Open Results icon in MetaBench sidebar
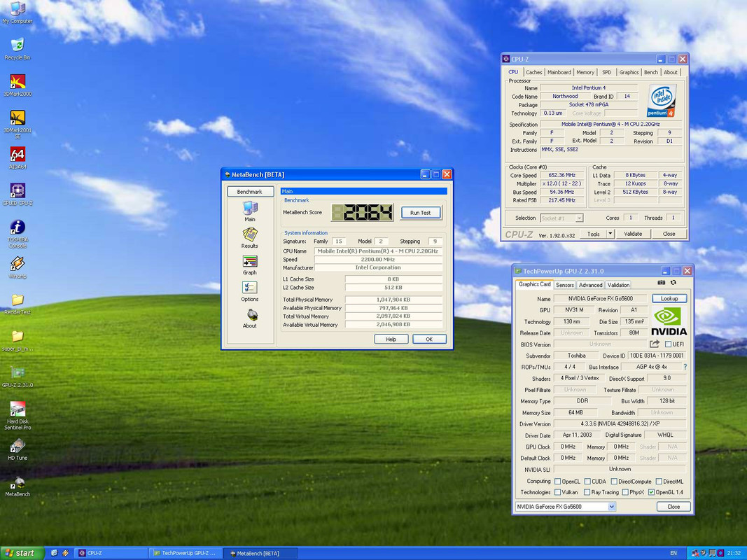This screenshot has height=560, width=747. coord(250,238)
